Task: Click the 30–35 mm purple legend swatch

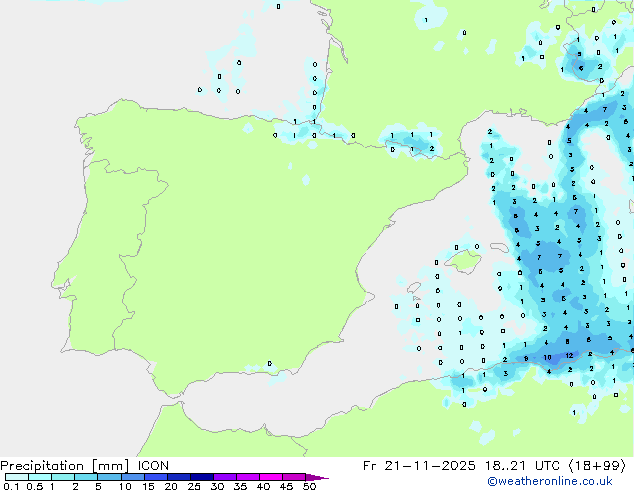Action: pyautogui.click(x=225, y=477)
